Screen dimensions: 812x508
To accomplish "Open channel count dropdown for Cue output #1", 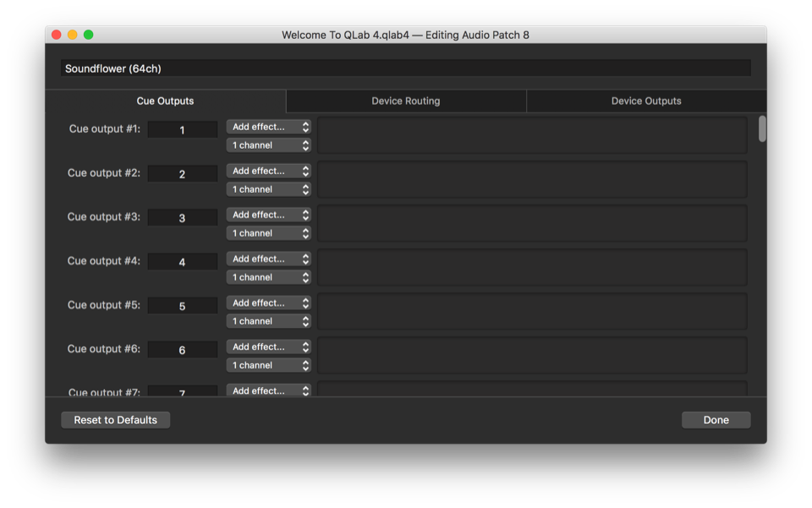I will (x=268, y=145).
